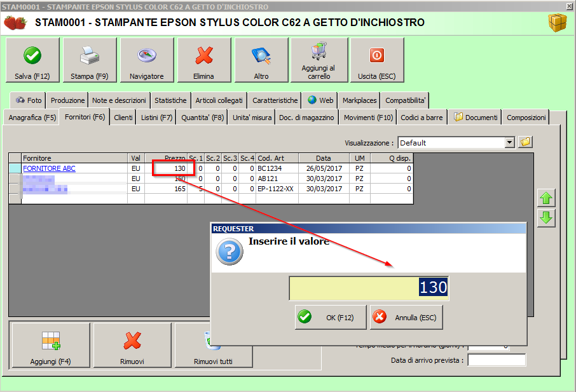Select the Fornitori (F6) tab
This screenshot has height=392, width=576.
pyautogui.click(x=85, y=117)
